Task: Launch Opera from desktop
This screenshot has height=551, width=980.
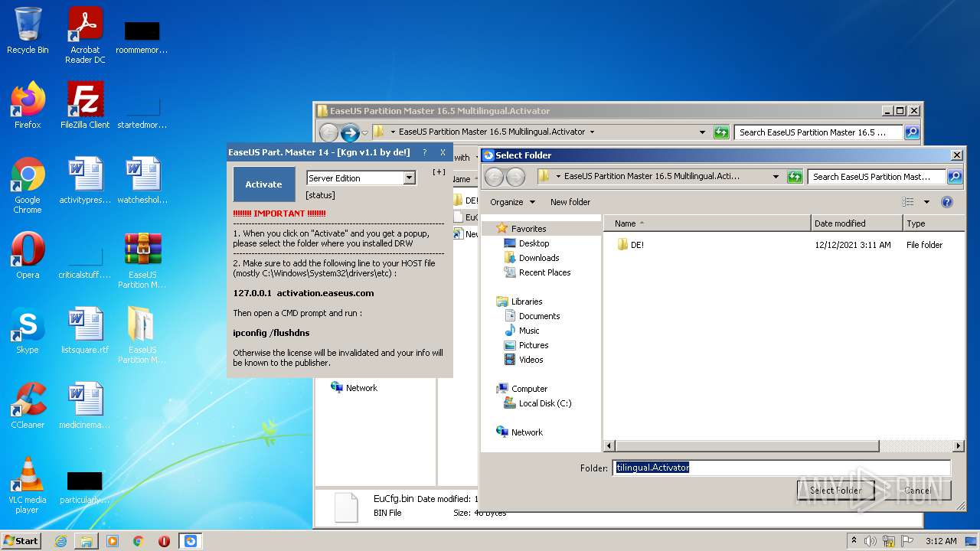Action: 28,256
